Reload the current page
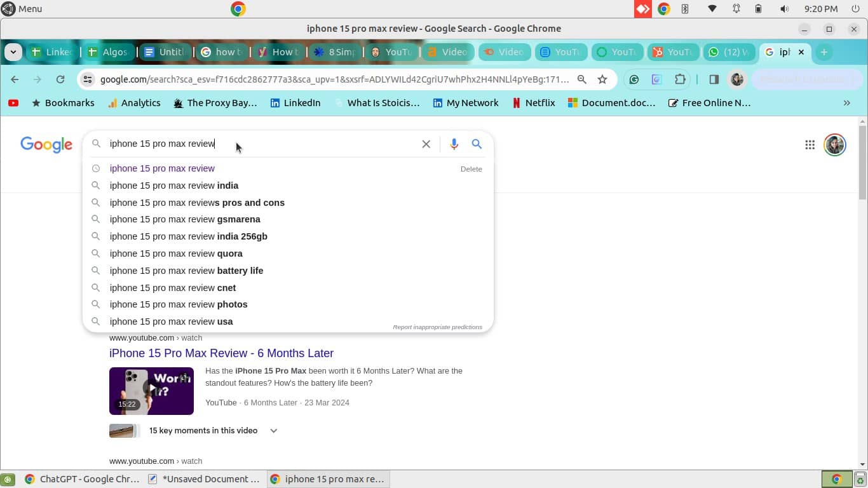 point(60,79)
